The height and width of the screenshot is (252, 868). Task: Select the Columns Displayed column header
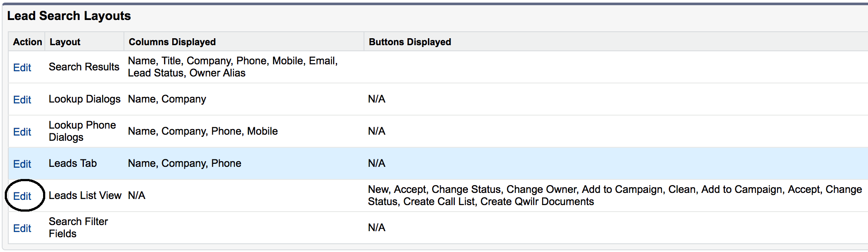coord(172,42)
